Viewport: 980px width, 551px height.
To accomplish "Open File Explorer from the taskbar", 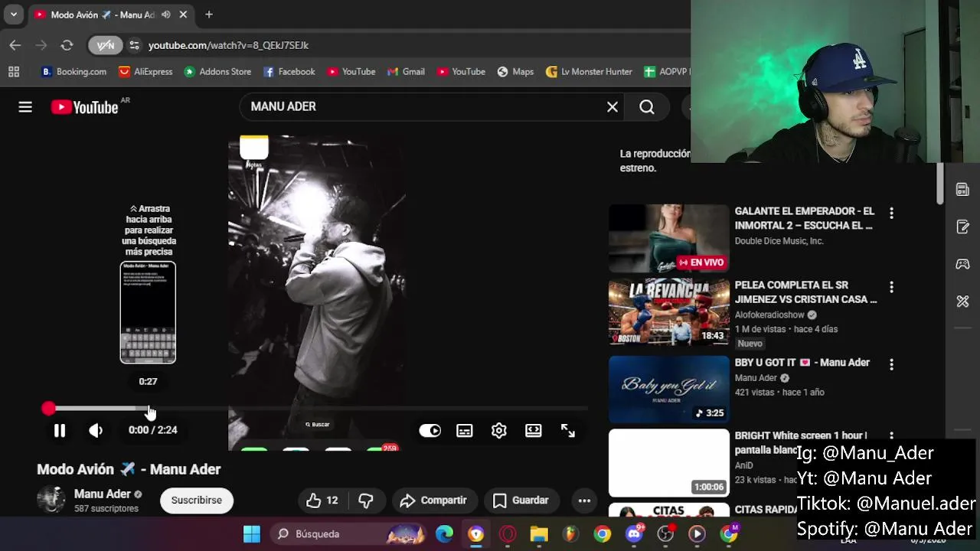I will [539, 534].
